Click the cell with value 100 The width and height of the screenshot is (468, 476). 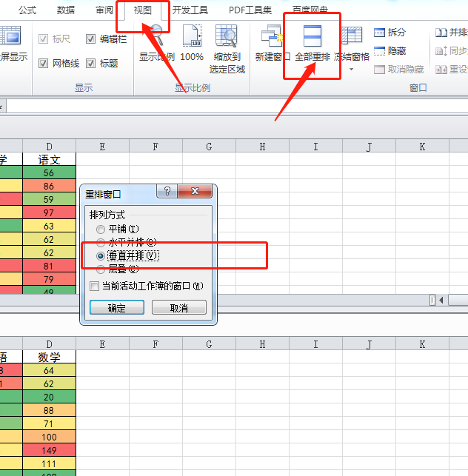[x=49, y=438]
